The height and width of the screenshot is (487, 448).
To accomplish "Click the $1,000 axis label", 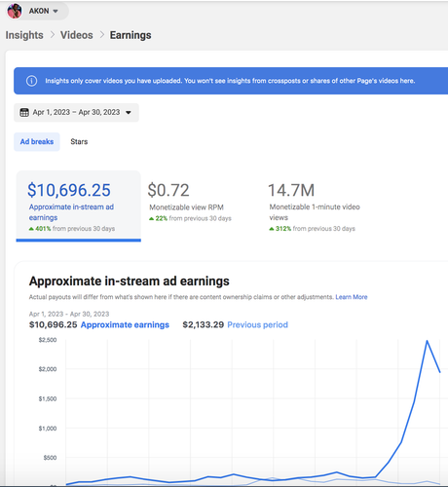I will coord(48,429).
